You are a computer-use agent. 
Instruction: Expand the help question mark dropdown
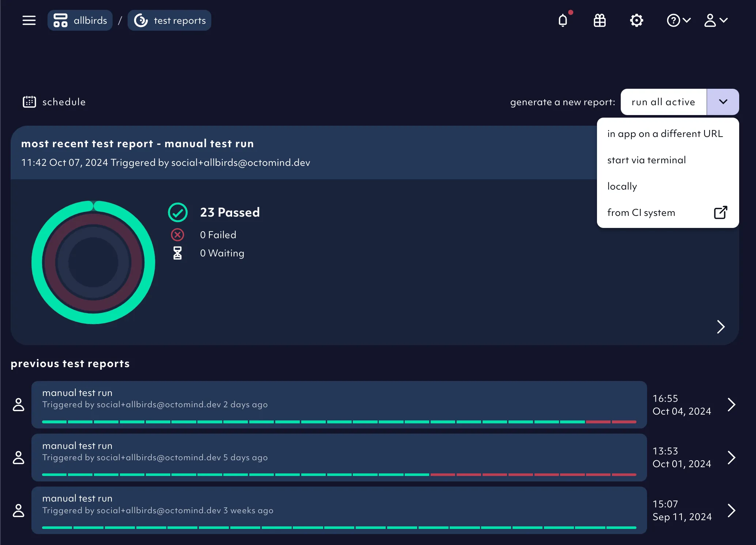pyautogui.click(x=678, y=20)
